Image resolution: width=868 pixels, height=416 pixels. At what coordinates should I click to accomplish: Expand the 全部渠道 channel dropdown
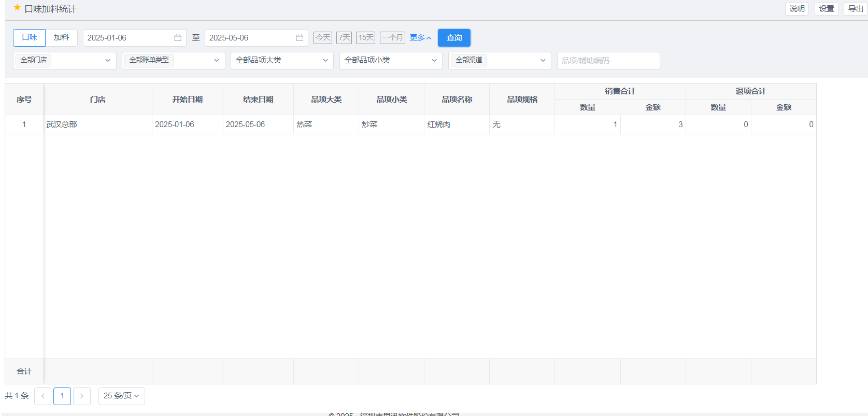500,61
